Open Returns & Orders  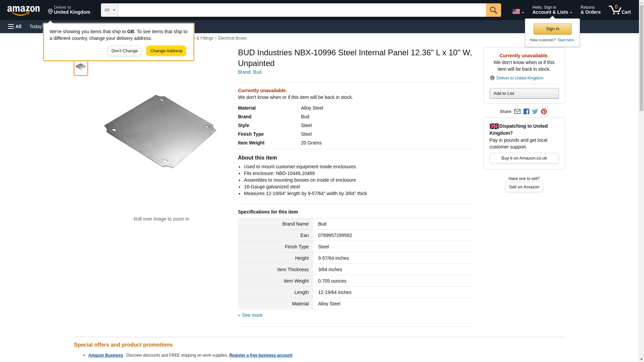pyautogui.click(x=590, y=10)
